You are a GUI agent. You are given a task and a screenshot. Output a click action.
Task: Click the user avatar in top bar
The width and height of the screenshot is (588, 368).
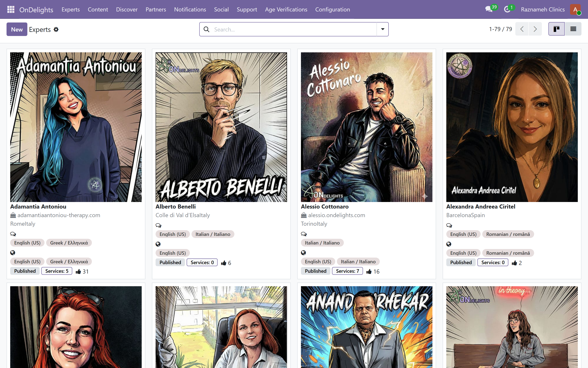pyautogui.click(x=575, y=9)
